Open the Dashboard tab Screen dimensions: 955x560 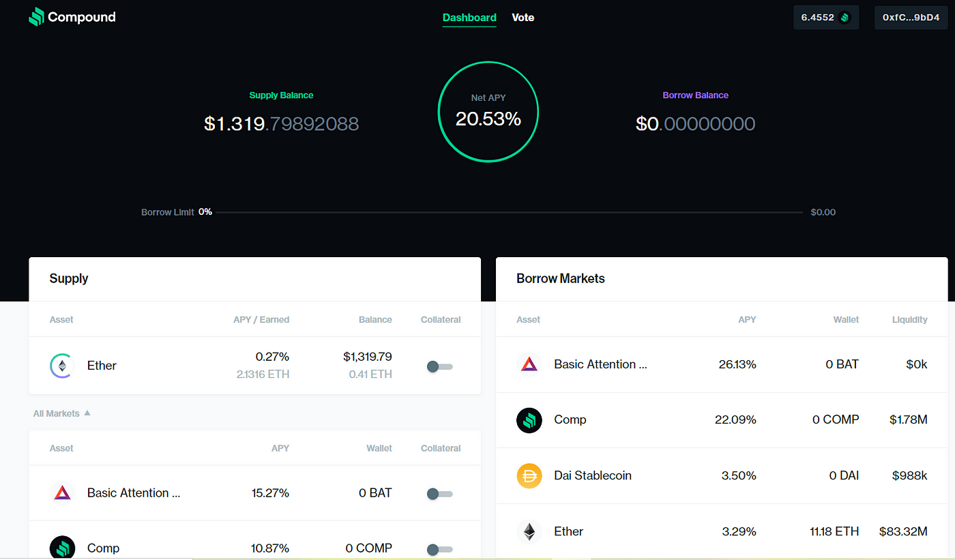[469, 18]
